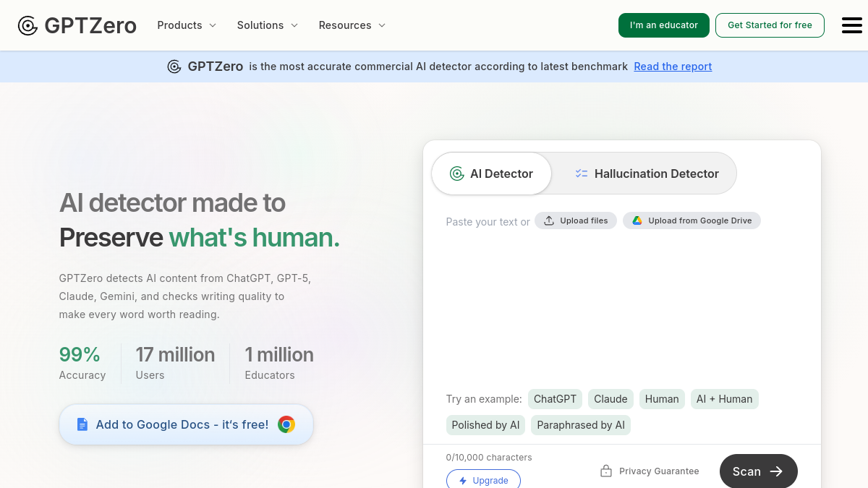This screenshot has height=488, width=868.
Task: Click the upload files icon
Action: tap(549, 221)
